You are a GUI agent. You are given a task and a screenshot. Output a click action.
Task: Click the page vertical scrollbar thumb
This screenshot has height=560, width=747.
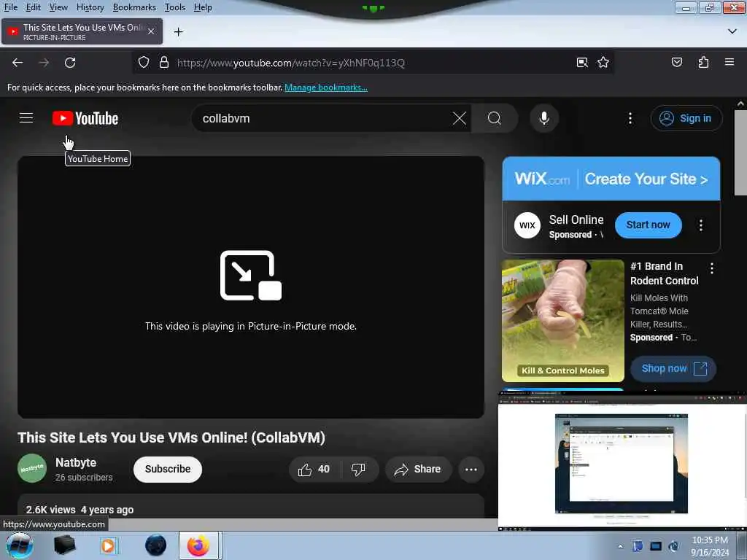coord(740,152)
